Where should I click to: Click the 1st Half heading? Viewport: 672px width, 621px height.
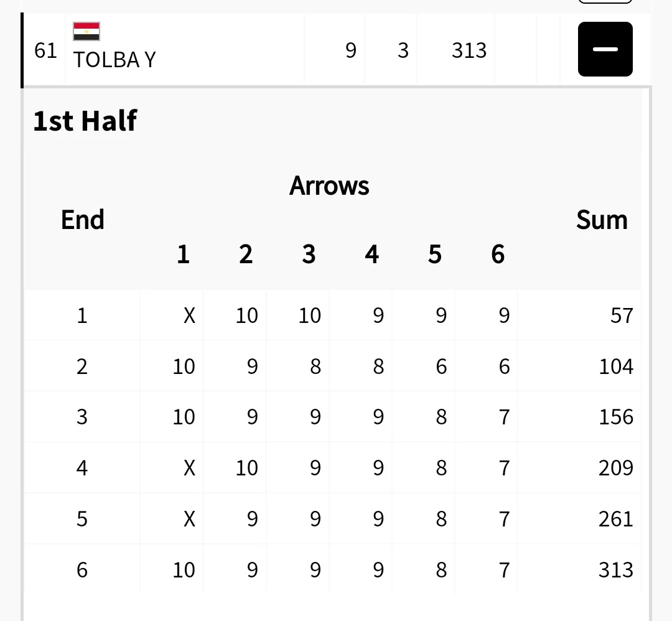[85, 121]
